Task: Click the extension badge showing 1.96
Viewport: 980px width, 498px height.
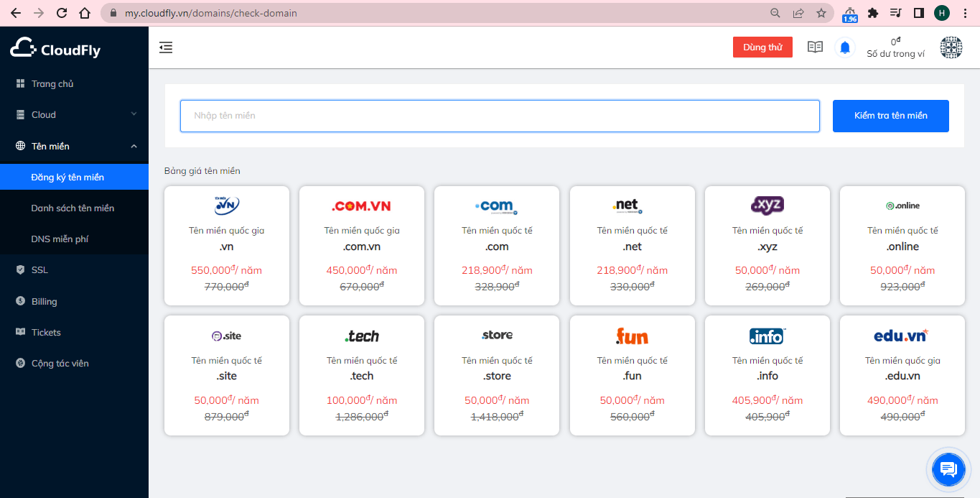Action: pos(850,14)
